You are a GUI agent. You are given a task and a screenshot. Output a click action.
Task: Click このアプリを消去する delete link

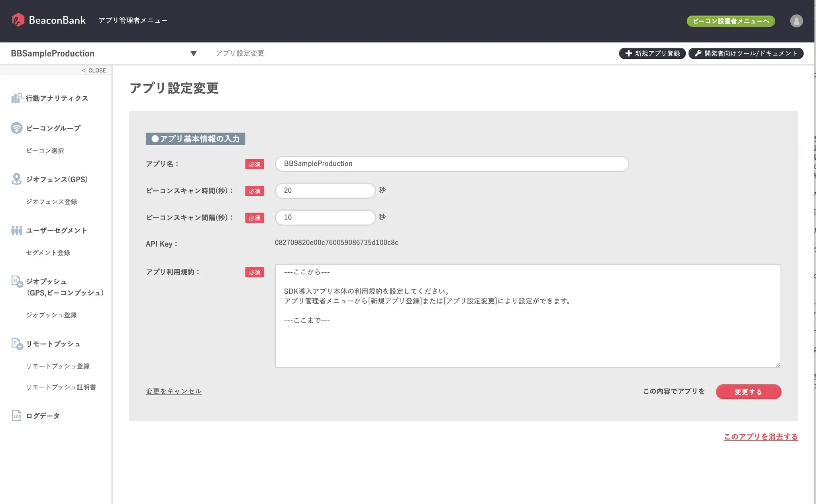tap(760, 436)
